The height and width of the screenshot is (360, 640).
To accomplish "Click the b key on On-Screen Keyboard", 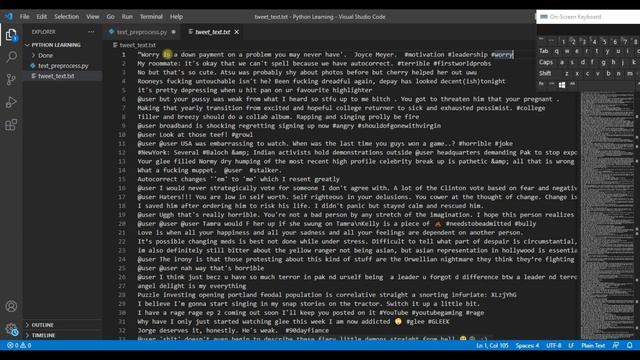I will click(608, 73).
